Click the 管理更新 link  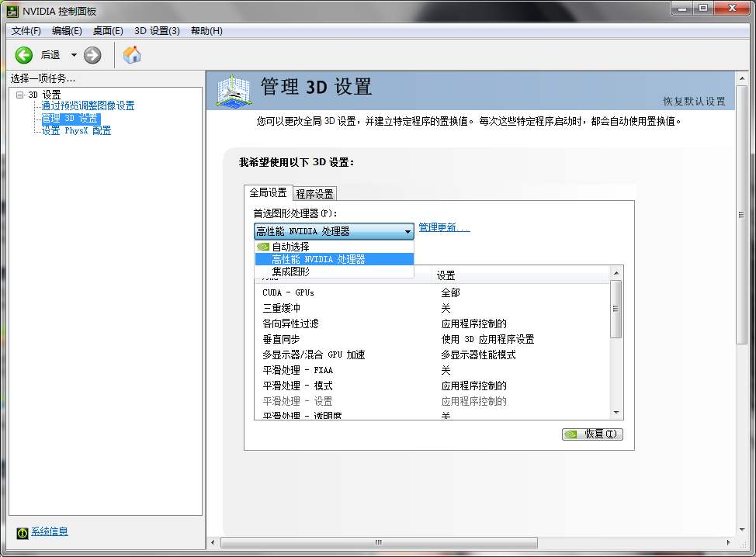point(444,227)
